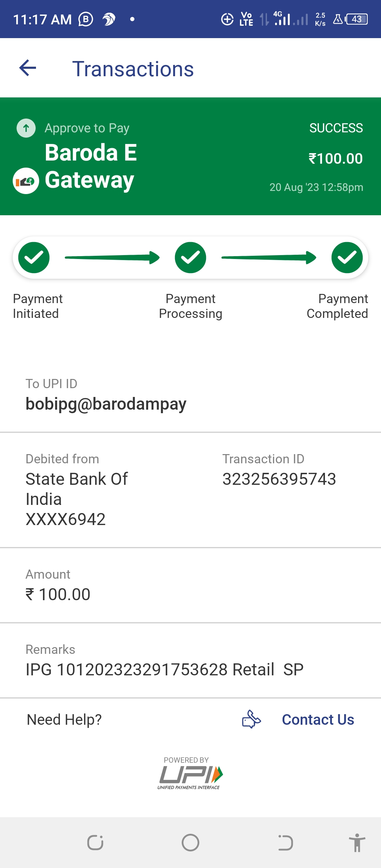Tap the Need Help? text
The image size is (381, 868).
(x=64, y=719)
